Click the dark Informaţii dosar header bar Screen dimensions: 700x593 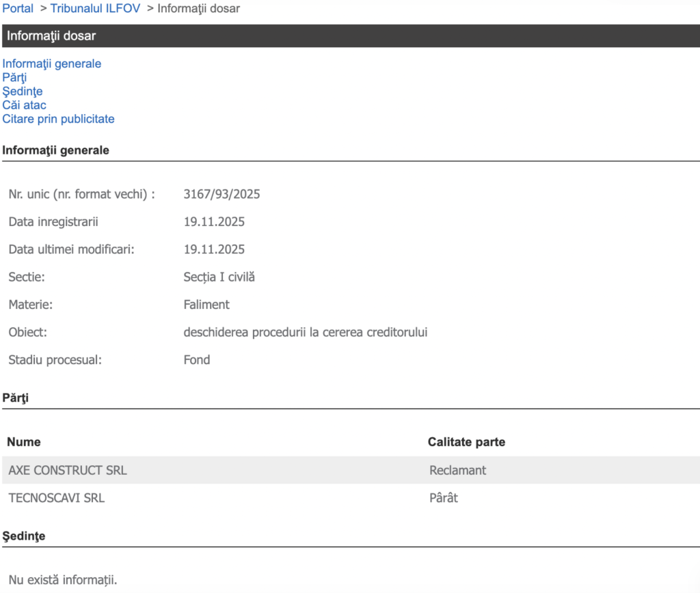350,36
